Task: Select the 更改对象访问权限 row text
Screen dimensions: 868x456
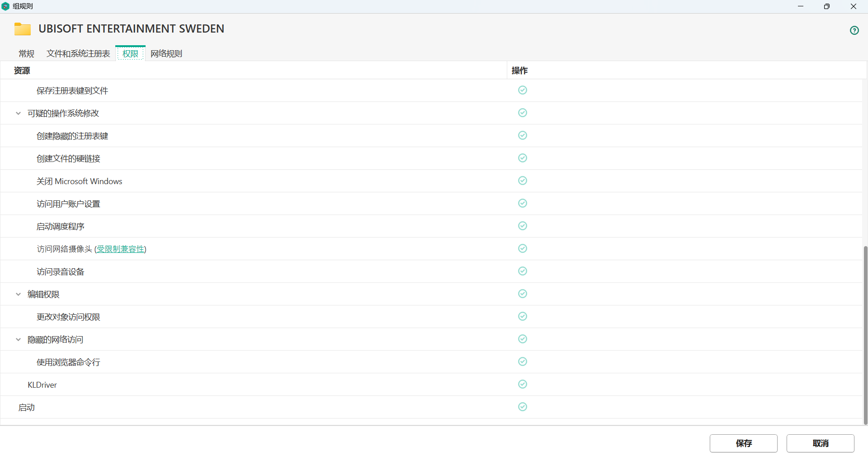Action: 68,317
